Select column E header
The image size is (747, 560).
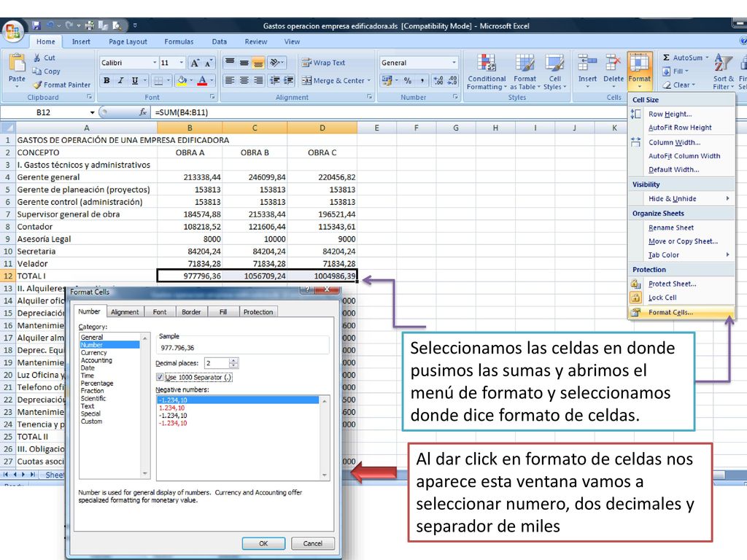[x=377, y=128]
